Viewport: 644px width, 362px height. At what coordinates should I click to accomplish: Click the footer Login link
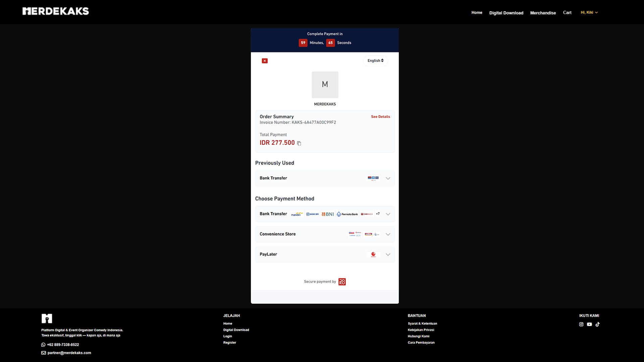coord(228,336)
